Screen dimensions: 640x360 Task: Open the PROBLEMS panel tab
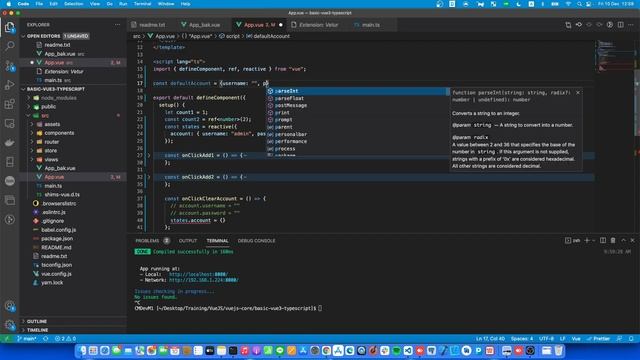[147, 241]
